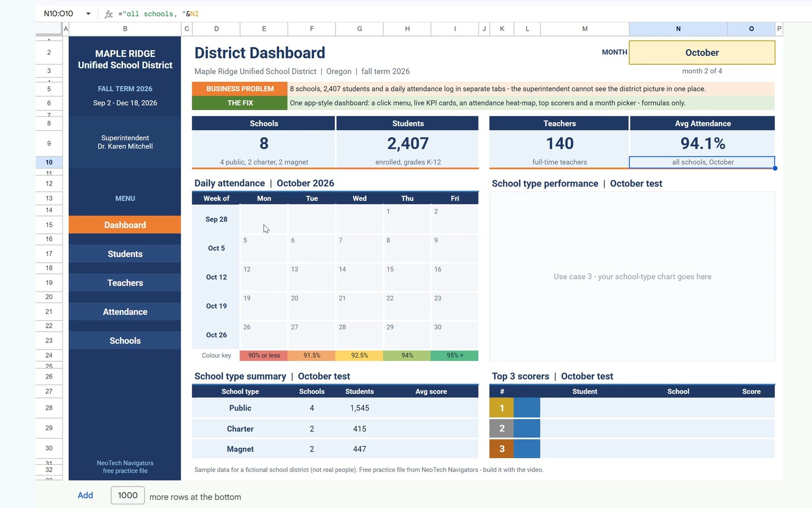
Task: Click the '1,545' students cell
Action: [359, 408]
